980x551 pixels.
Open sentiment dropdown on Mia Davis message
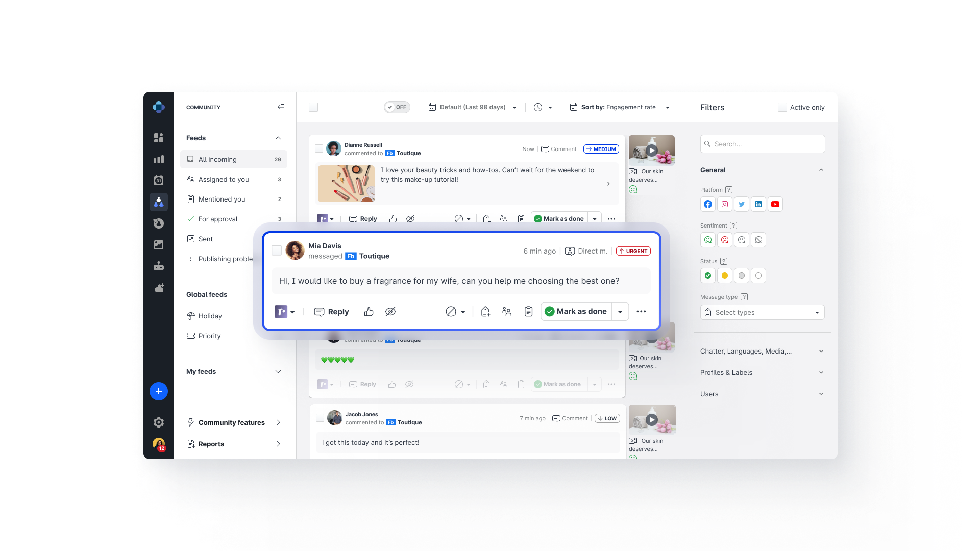click(x=456, y=312)
